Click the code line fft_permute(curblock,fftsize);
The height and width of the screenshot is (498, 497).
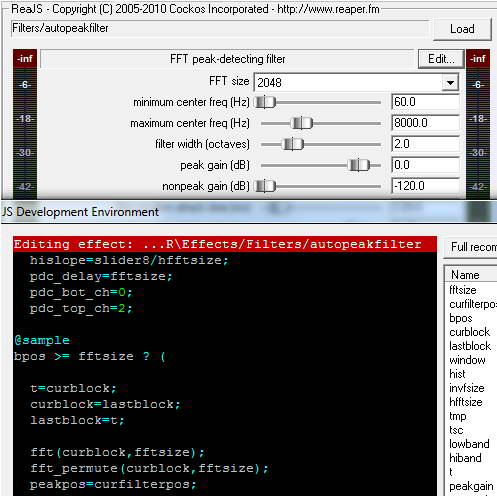tap(149, 468)
